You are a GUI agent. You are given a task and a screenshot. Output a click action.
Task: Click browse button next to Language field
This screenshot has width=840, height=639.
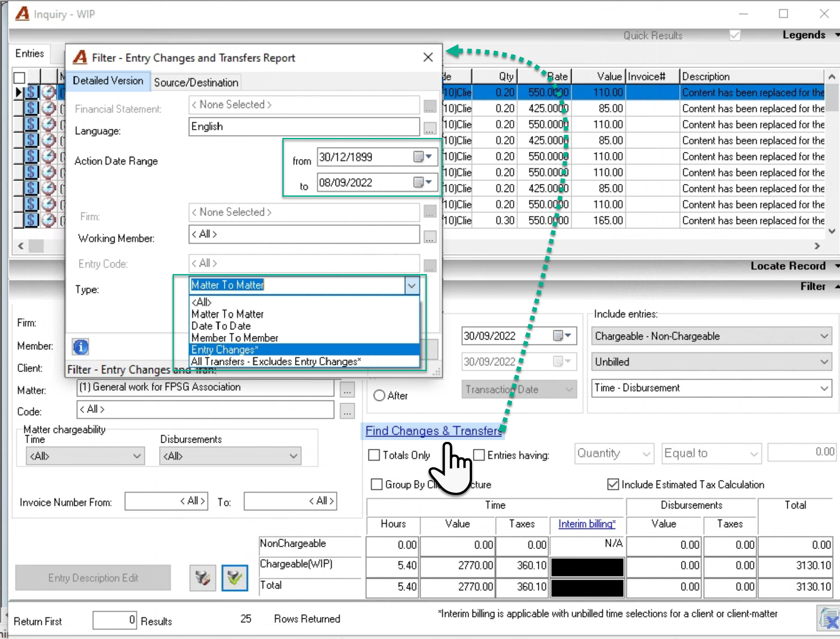(430, 128)
